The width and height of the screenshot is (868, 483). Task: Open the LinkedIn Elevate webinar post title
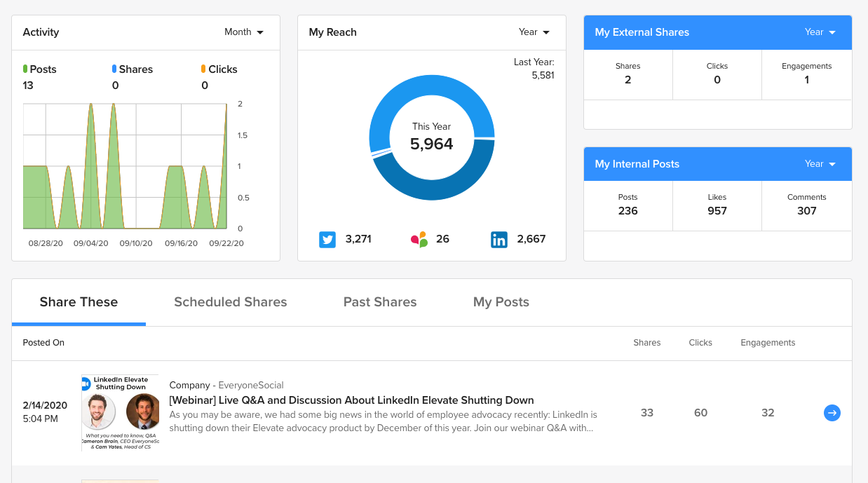351,400
